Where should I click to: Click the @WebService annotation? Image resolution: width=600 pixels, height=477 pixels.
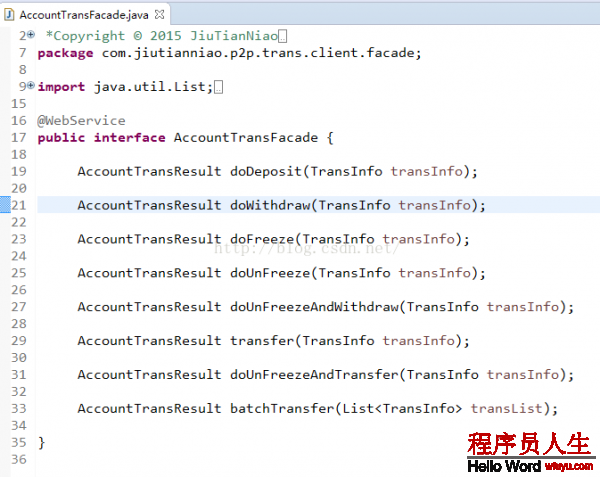click(81, 121)
